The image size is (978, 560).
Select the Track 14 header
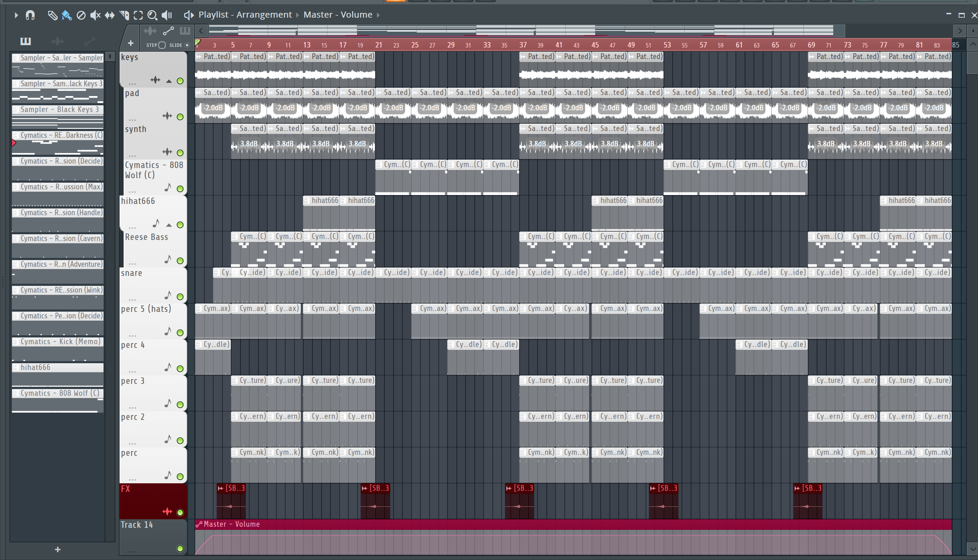[153, 537]
